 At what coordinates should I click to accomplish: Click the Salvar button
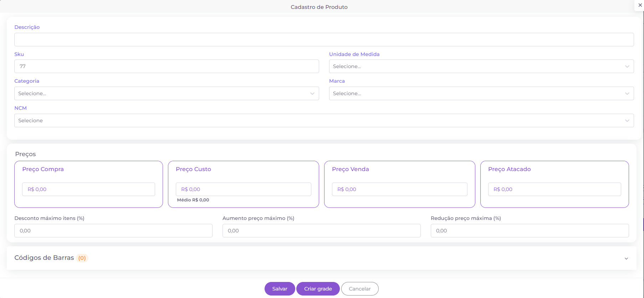280,289
